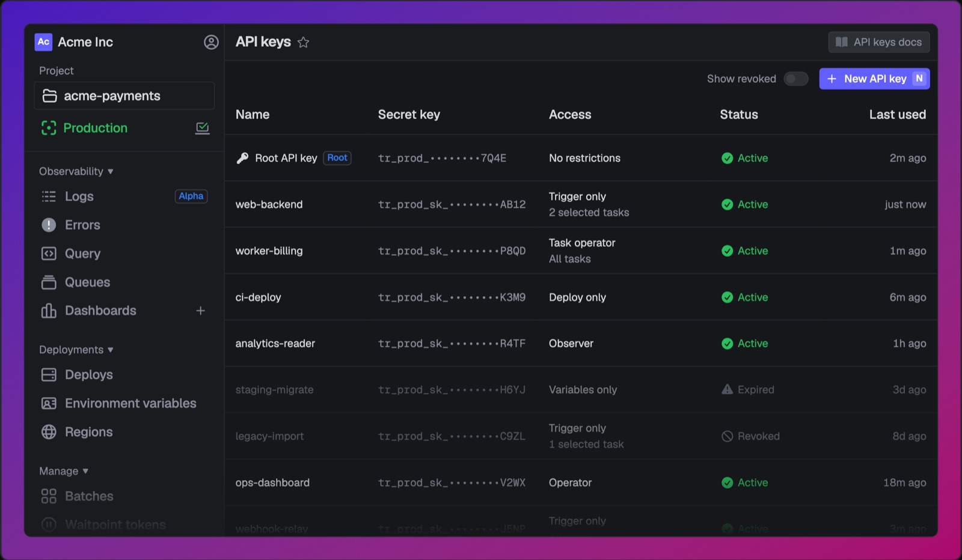Image resolution: width=962 pixels, height=560 pixels.
Task: Star the API keys page
Action: pyautogui.click(x=304, y=42)
